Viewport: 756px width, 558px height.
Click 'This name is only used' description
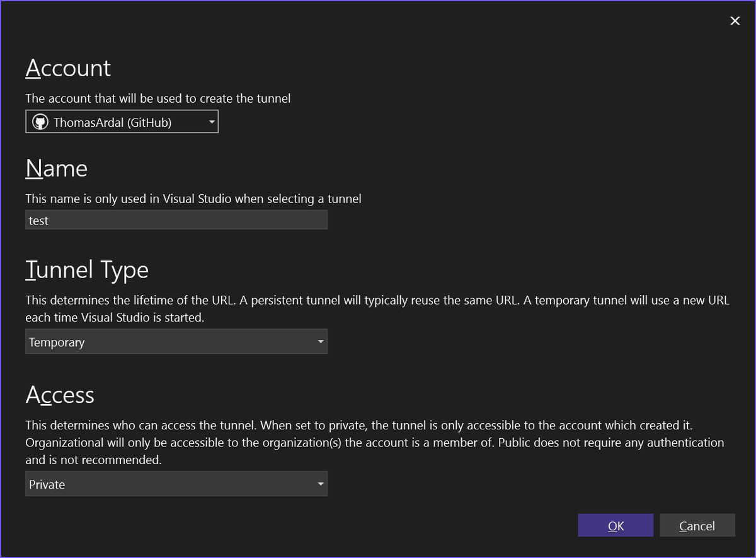click(193, 199)
